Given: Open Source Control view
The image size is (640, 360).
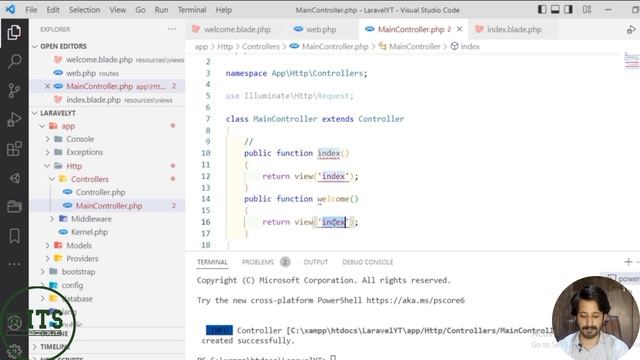Looking at the screenshot, I should [x=14, y=90].
